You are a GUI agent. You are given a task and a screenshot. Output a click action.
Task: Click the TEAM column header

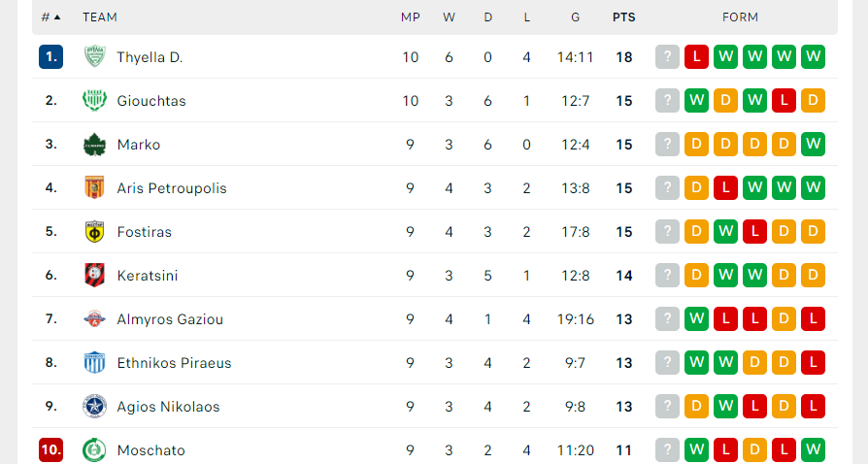tap(100, 17)
